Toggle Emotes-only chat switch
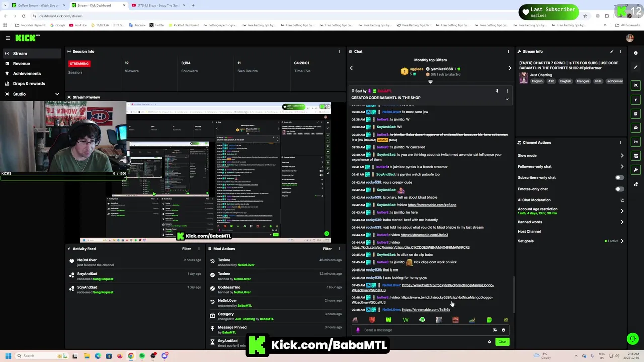644x362 pixels. [x=620, y=189]
